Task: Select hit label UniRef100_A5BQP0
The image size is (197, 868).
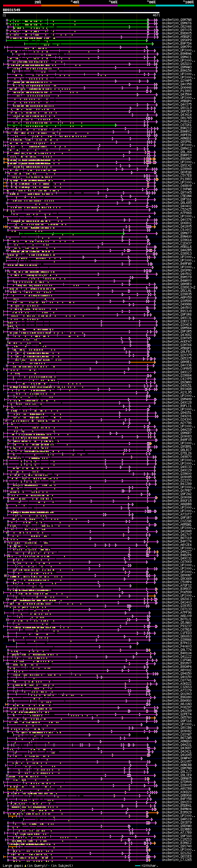Action: tap(177, 101)
